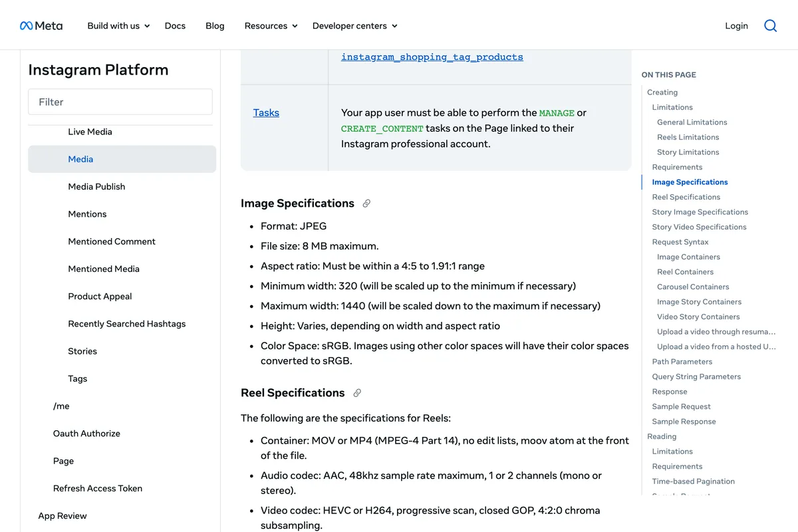Expand Resources dropdown menu
Screen dimensions: 798x532
click(x=271, y=26)
